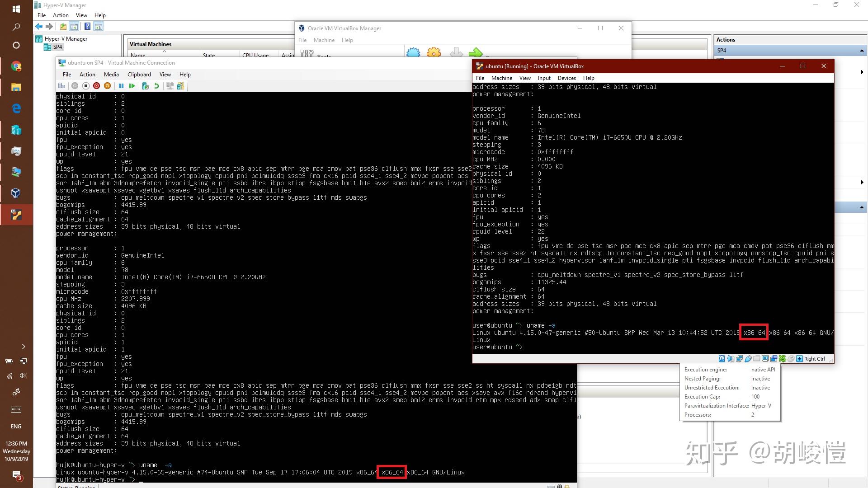The width and height of the screenshot is (868, 488).
Task: Click the Wi-Fi network icon in system tray
Action: [x=9, y=375]
